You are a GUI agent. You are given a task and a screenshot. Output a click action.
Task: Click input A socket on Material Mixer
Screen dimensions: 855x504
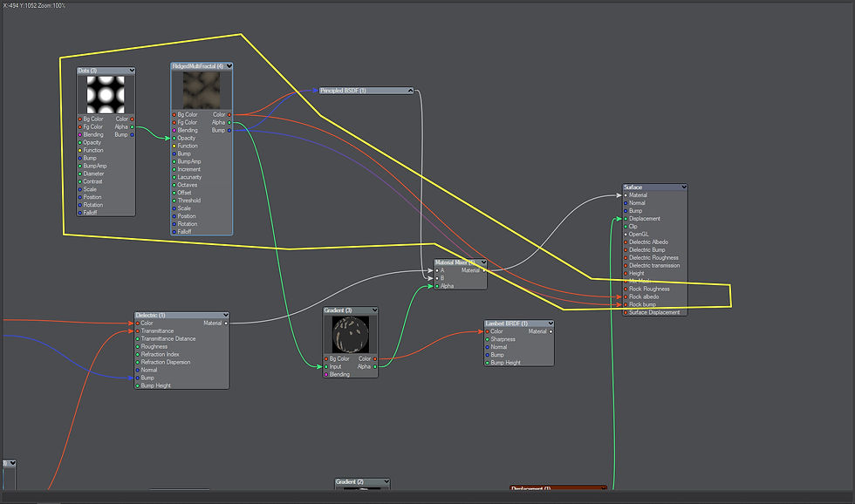(437, 270)
